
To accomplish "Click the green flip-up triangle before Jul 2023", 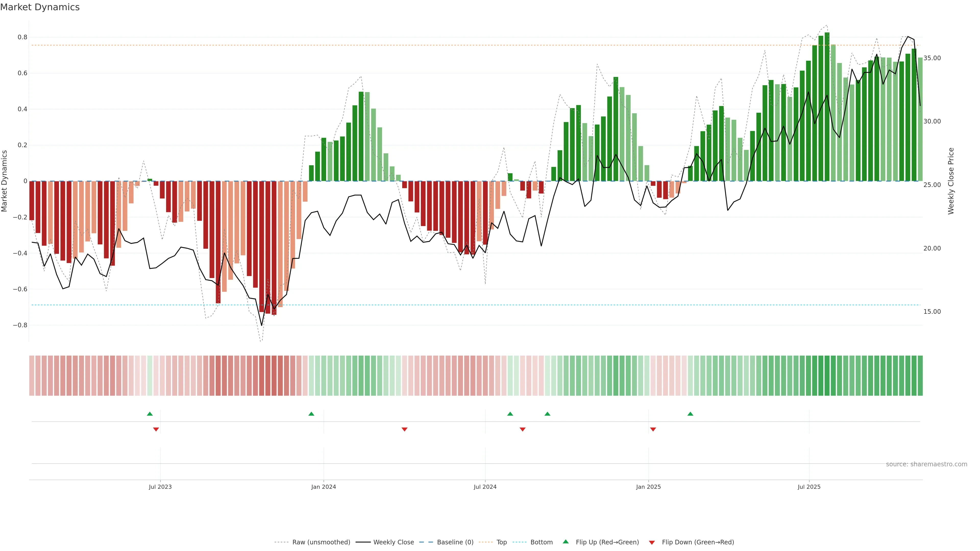I will [x=150, y=414].
